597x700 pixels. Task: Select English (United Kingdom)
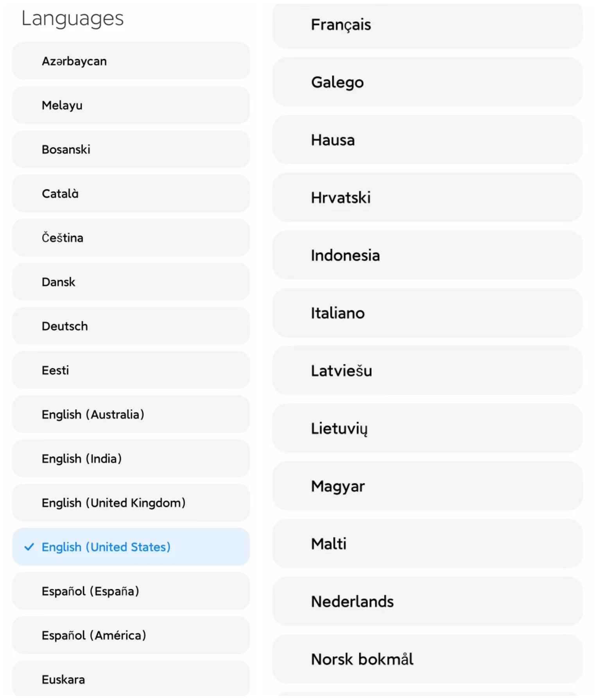131,503
